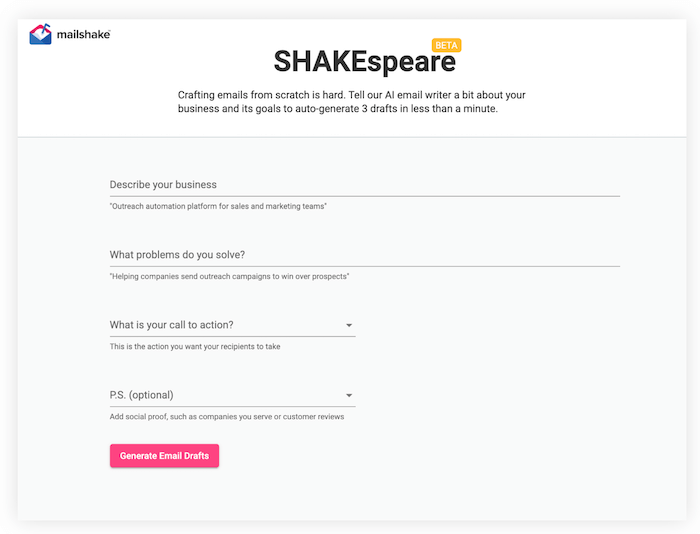Image resolution: width=700 pixels, height=534 pixels.
Task: Click the orange BETA badge
Action: (446, 45)
